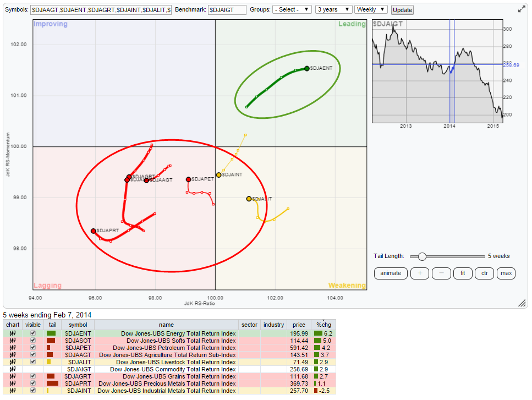Sort table by symbol column header

(x=78, y=325)
